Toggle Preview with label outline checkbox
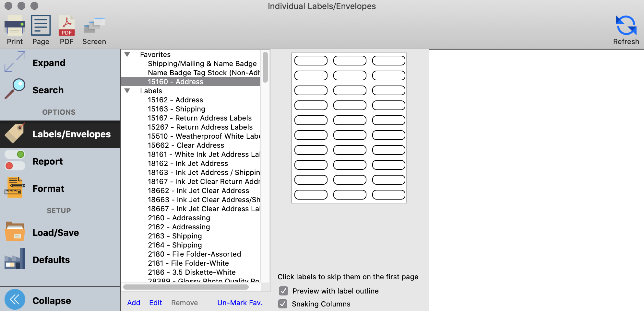This screenshot has height=311, width=644. [283, 291]
